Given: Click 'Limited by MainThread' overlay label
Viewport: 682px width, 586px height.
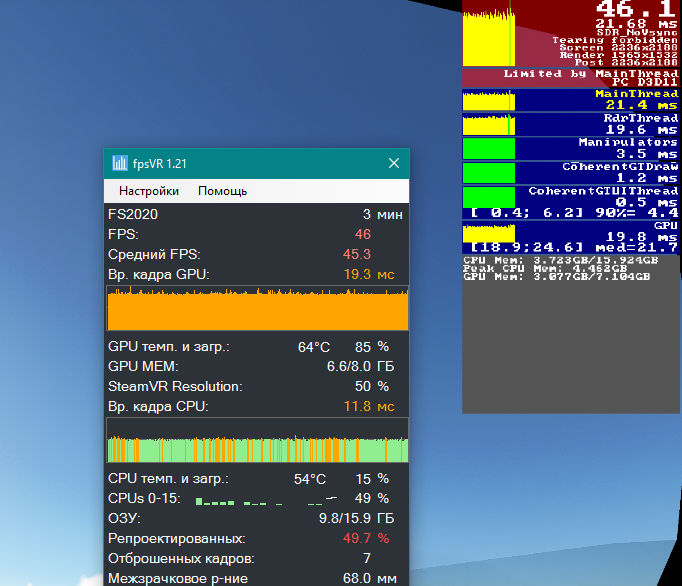Looking at the screenshot, I should point(591,74).
